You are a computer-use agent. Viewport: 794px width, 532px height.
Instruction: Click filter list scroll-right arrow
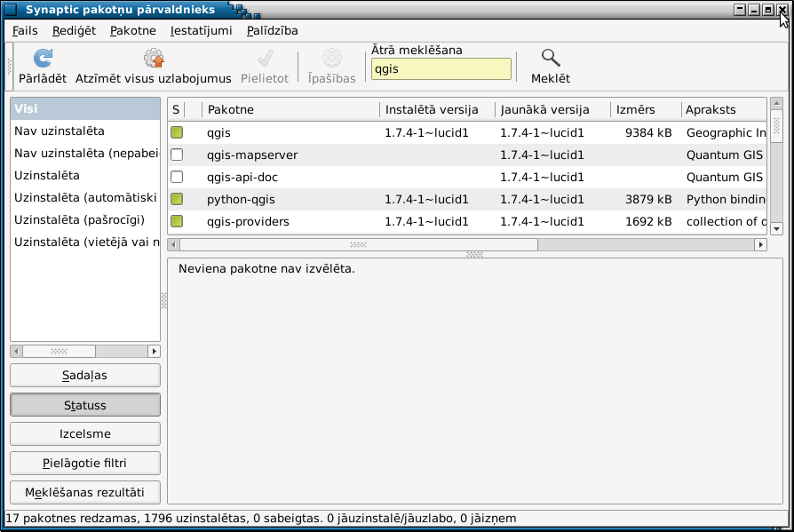(x=154, y=351)
